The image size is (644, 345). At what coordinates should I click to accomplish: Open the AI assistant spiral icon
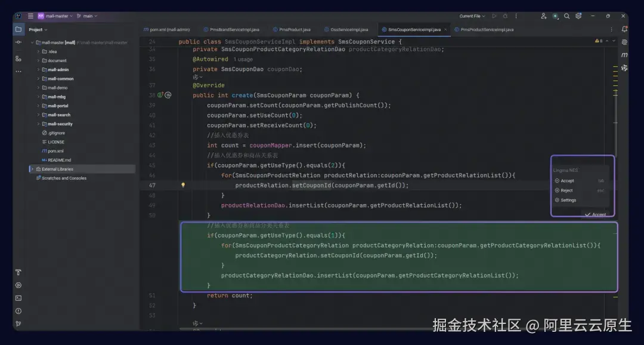click(624, 42)
